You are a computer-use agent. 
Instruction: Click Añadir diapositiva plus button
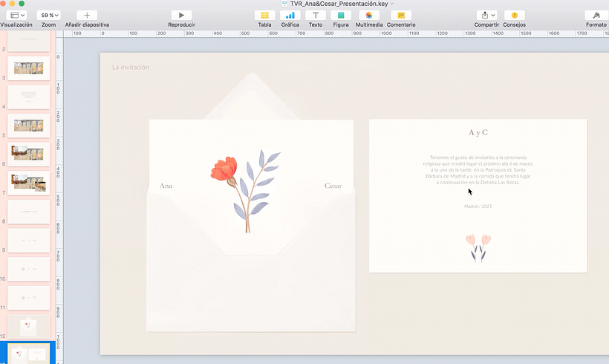[87, 15]
